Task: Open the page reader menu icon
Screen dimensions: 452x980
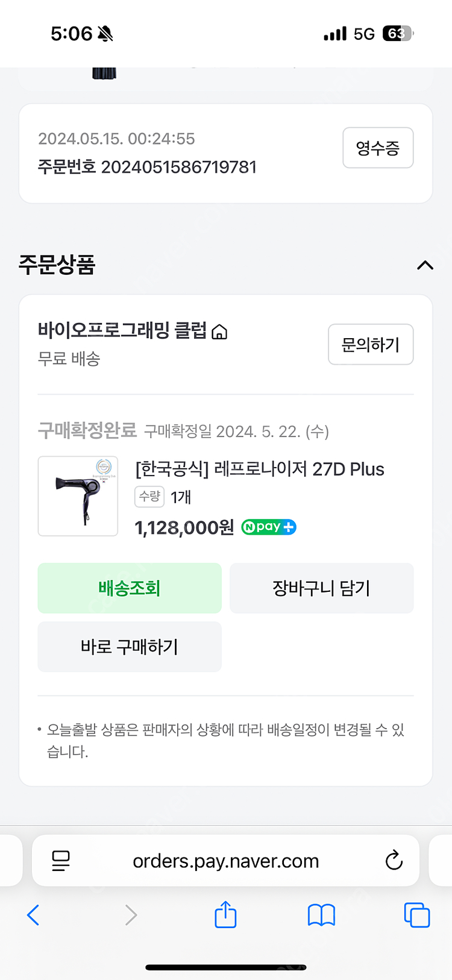Action: pos(61,861)
